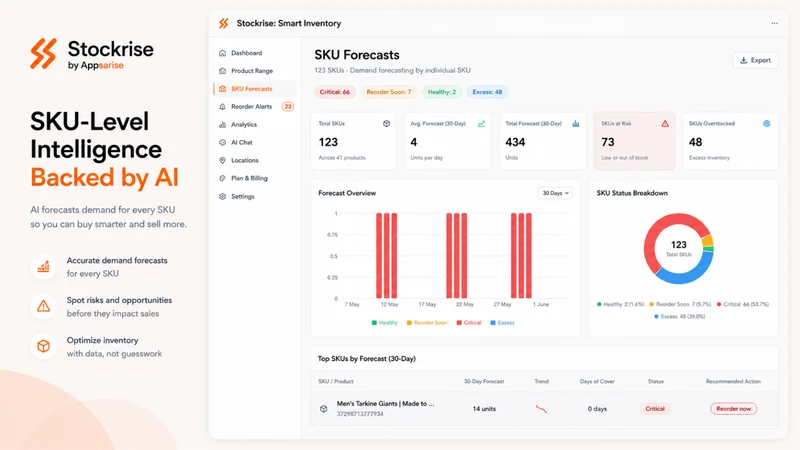Click Critical status badge in table row
This screenshot has height=450, width=800.
655,409
